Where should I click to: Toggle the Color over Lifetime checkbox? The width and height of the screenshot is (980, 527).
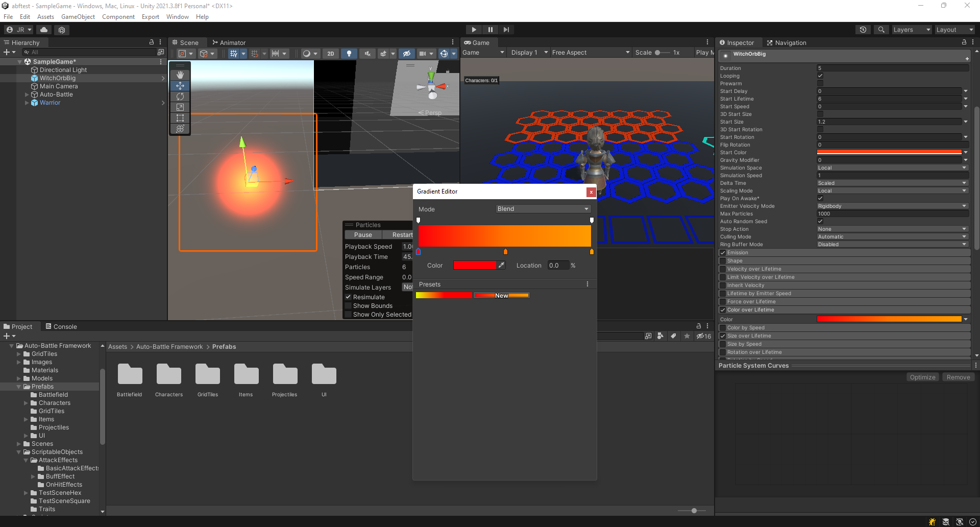pyautogui.click(x=723, y=310)
